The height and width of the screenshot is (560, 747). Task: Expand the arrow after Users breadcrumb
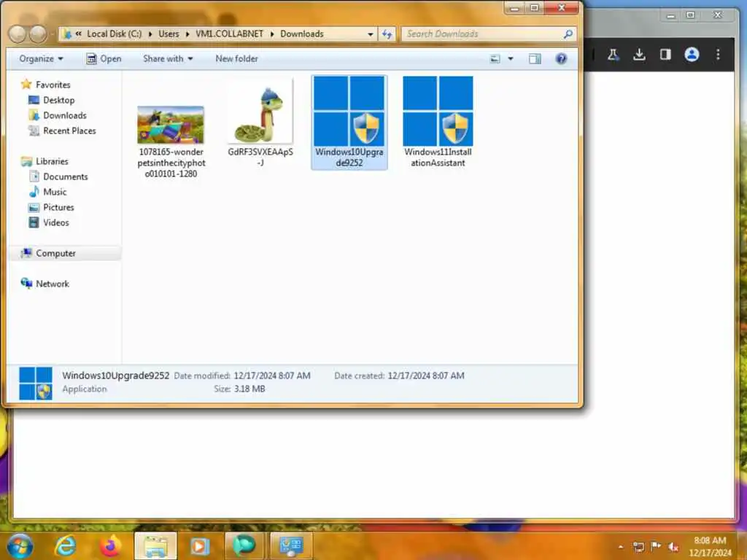(x=187, y=34)
